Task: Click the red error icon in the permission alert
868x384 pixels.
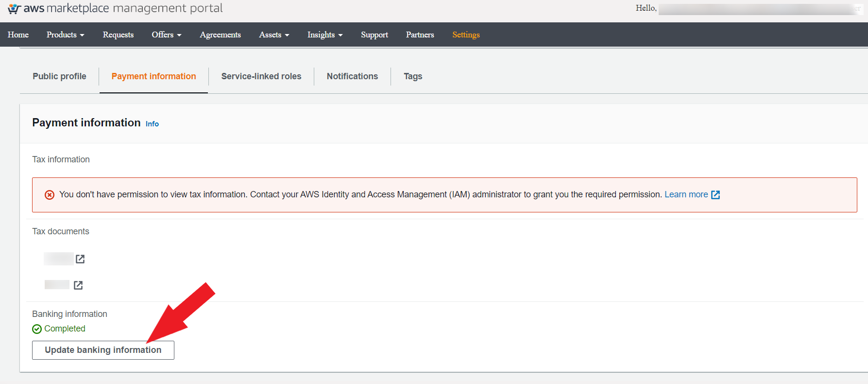Action: pyautogui.click(x=50, y=195)
